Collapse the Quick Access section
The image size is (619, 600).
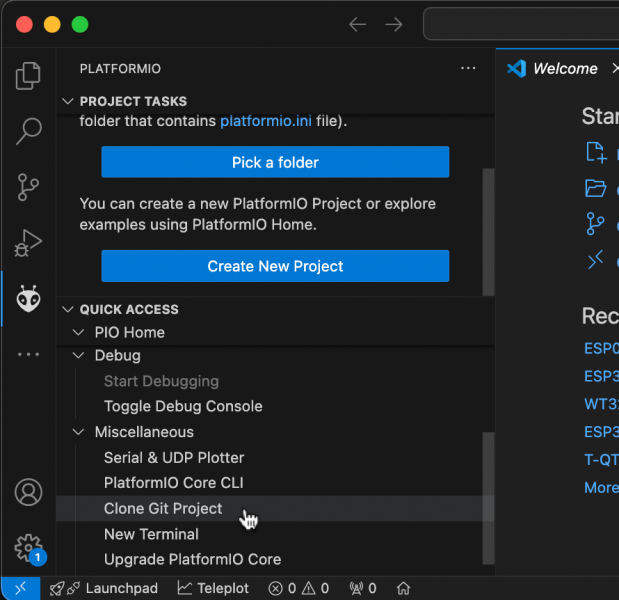click(68, 309)
